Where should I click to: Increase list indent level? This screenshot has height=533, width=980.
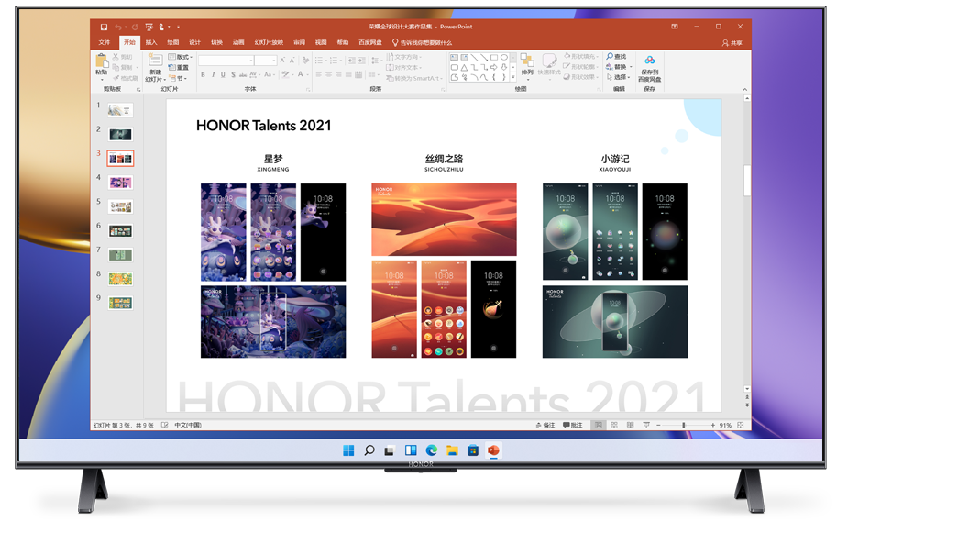tap(362, 60)
